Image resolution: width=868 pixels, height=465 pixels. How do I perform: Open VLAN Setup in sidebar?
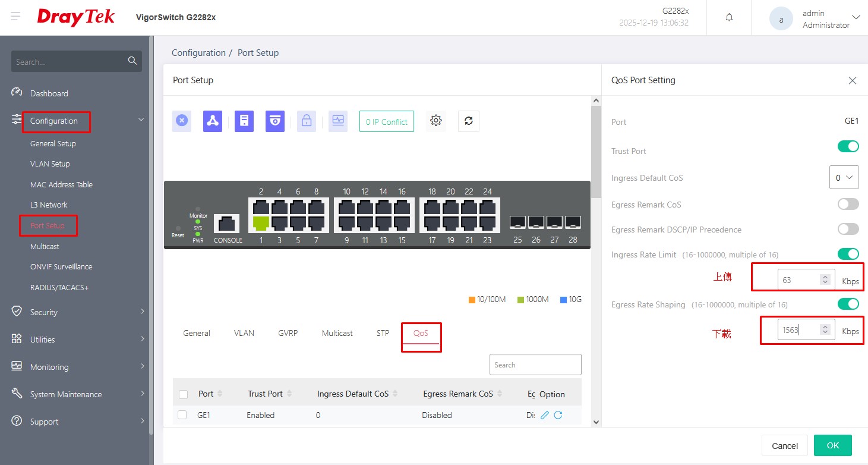click(50, 164)
